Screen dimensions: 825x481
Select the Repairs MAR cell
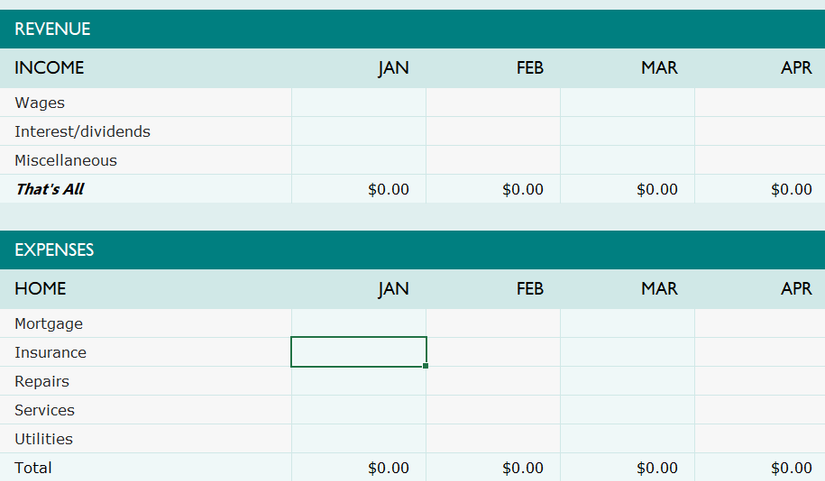(x=627, y=382)
